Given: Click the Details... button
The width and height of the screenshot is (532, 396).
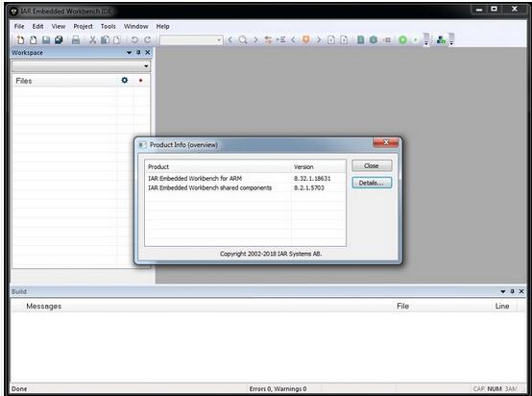Looking at the screenshot, I should point(372,183).
